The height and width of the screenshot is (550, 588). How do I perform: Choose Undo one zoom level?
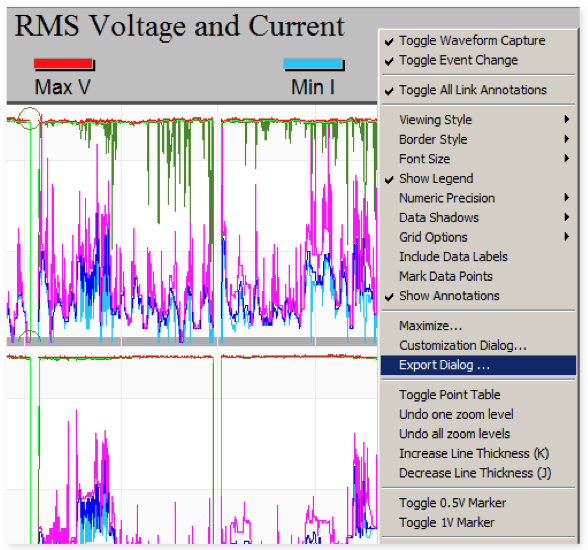478,414
